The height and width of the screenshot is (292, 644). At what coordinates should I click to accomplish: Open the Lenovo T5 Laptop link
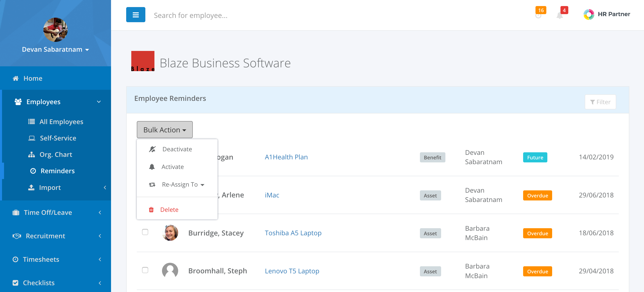tap(292, 271)
